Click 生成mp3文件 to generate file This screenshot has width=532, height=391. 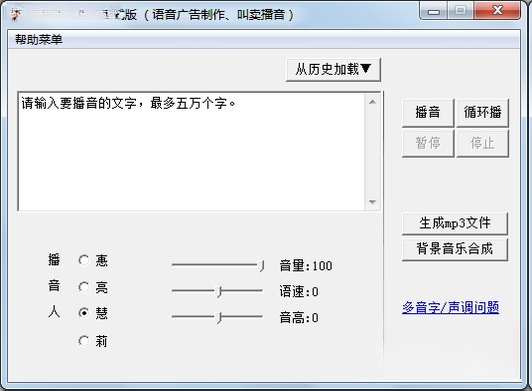tap(455, 223)
